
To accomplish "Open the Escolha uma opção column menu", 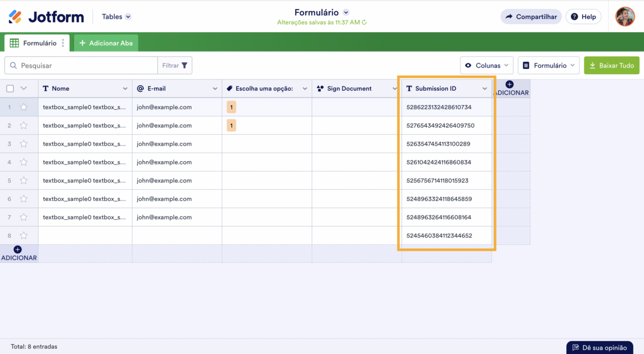I will 304,89.
